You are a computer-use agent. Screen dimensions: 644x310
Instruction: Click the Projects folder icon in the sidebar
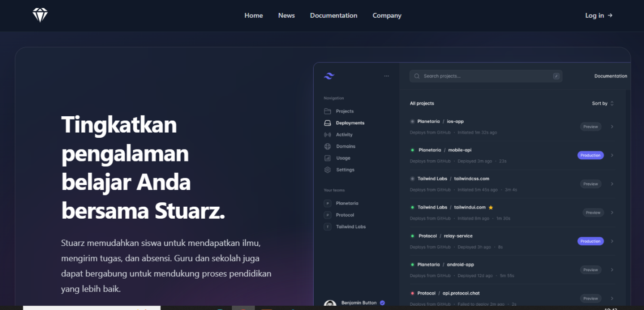click(x=327, y=111)
